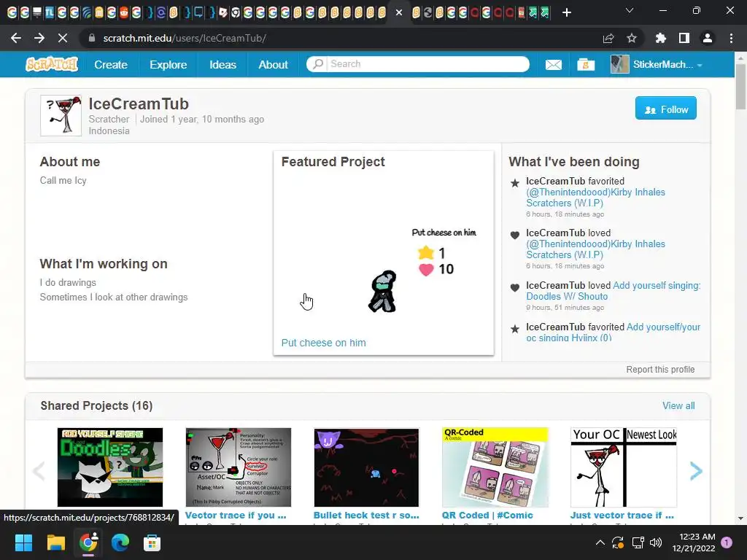This screenshot has width=747, height=560.
Task: Open the Your OC Newest Look thumbnail
Action: (623, 467)
